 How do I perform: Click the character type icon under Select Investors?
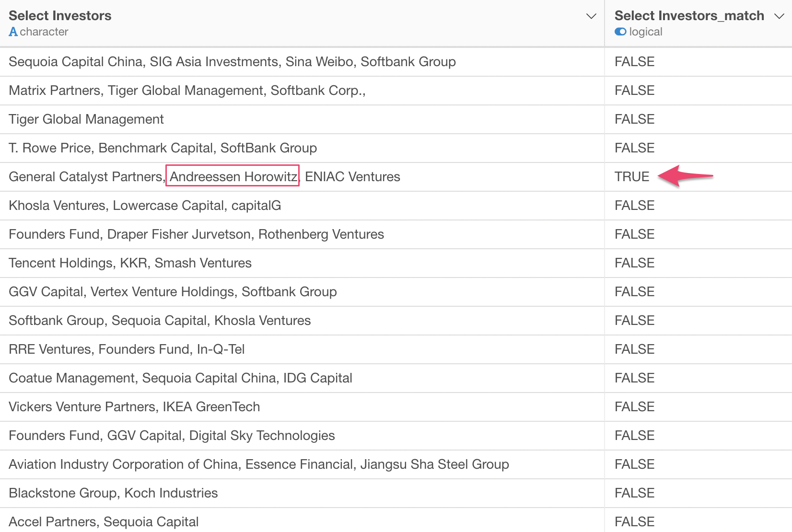coord(13,32)
